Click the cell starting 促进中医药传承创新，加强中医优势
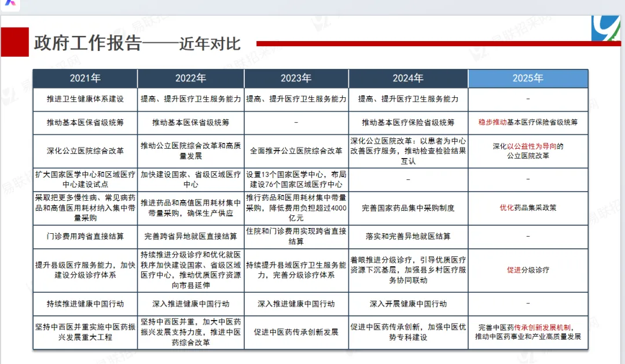This screenshot has height=364, width=625. point(408,333)
